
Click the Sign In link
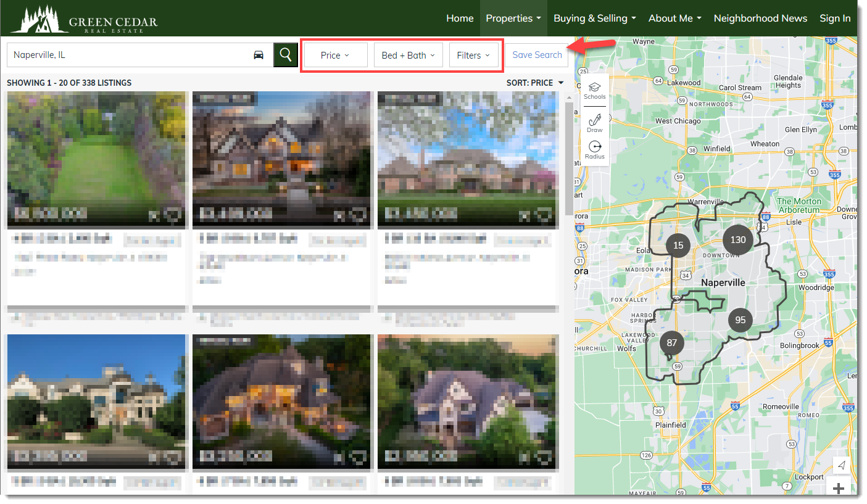click(x=835, y=18)
